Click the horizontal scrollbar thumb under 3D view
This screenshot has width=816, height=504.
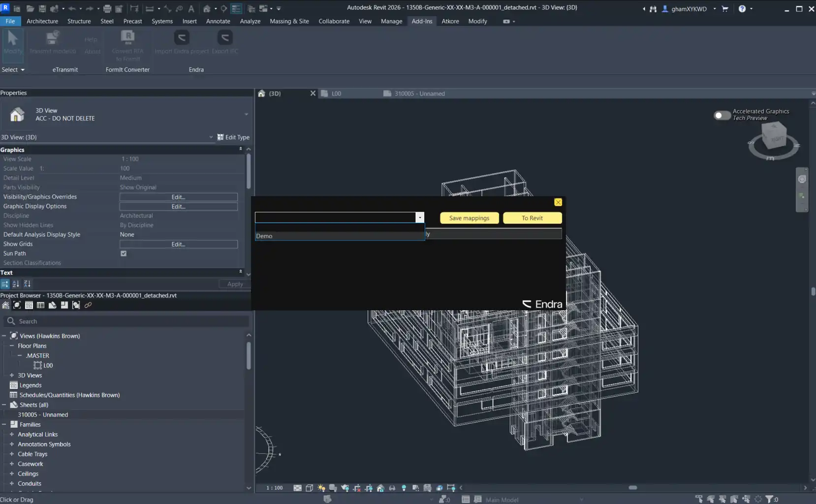[633, 488]
